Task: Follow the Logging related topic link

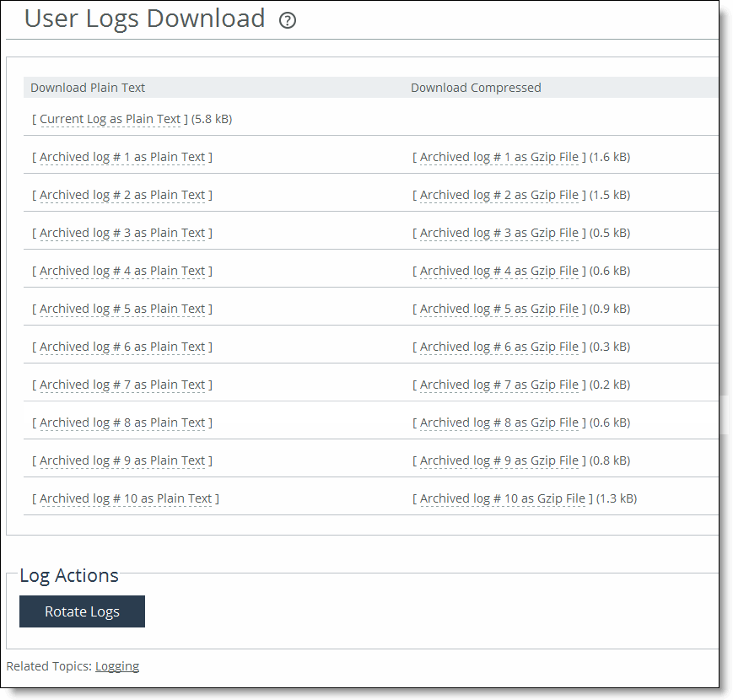Action: 117,666
